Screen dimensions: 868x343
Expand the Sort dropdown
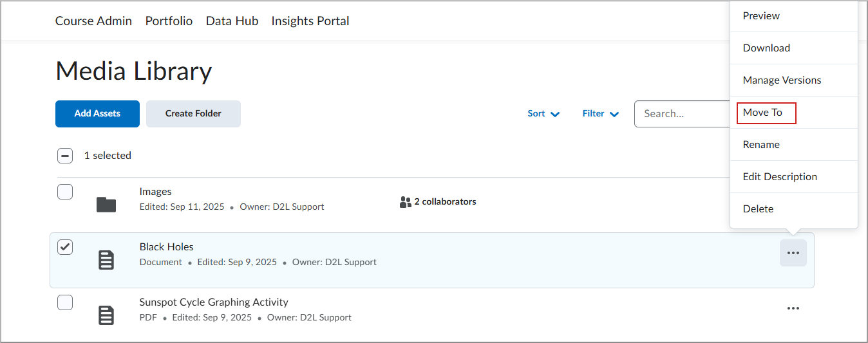point(543,114)
